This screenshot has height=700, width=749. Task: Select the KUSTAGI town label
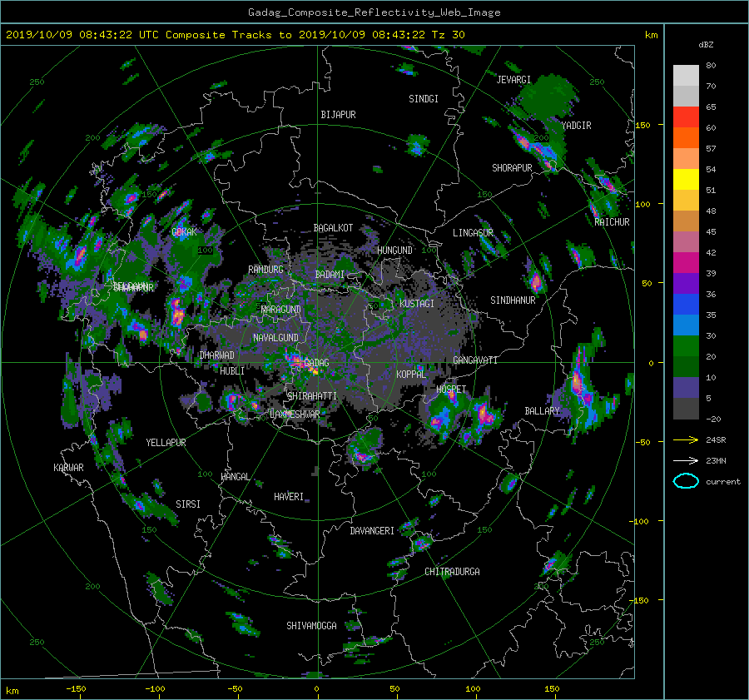pos(417,304)
